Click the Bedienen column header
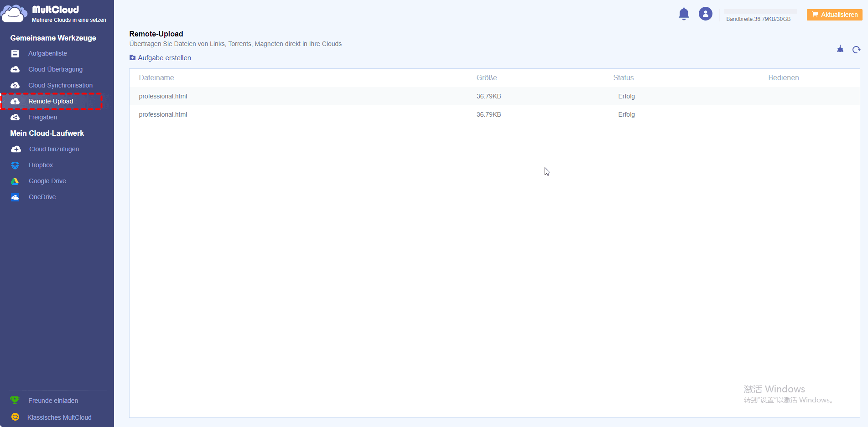The image size is (868, 427). (784, 78)
